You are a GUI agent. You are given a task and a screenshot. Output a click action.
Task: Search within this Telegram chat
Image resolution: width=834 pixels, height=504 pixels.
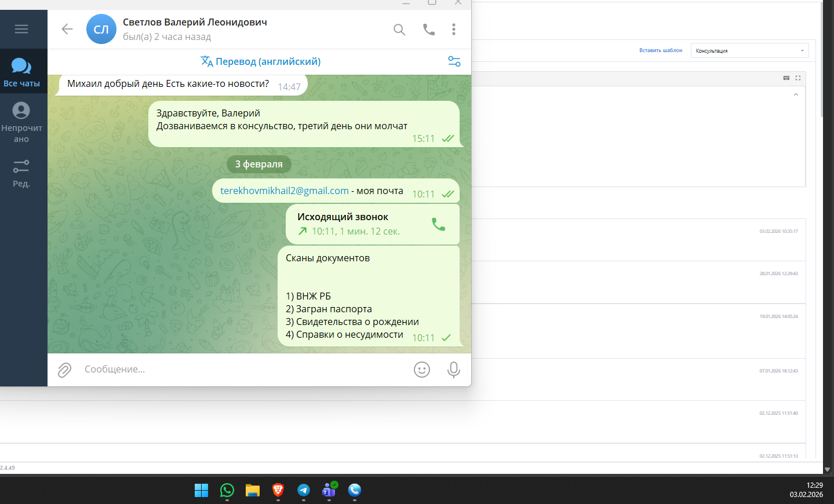(x=399, y=29)
